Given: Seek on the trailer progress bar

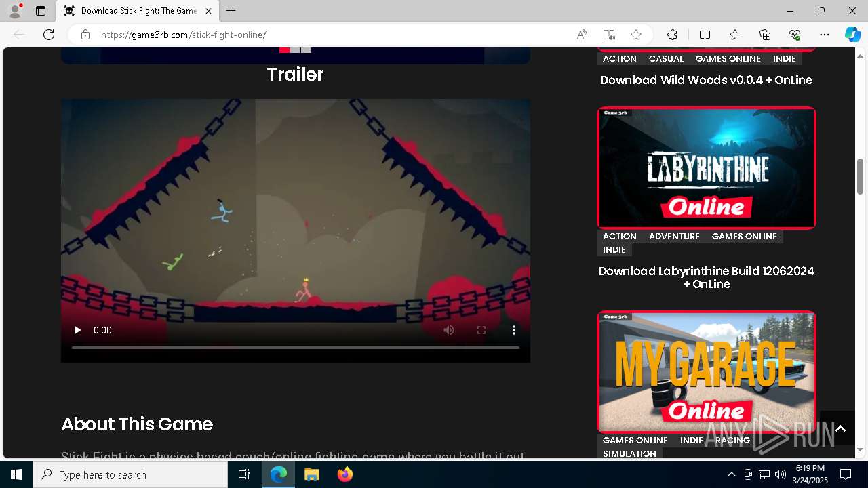Looking at the screenshot, I should [x=296, y=348].
